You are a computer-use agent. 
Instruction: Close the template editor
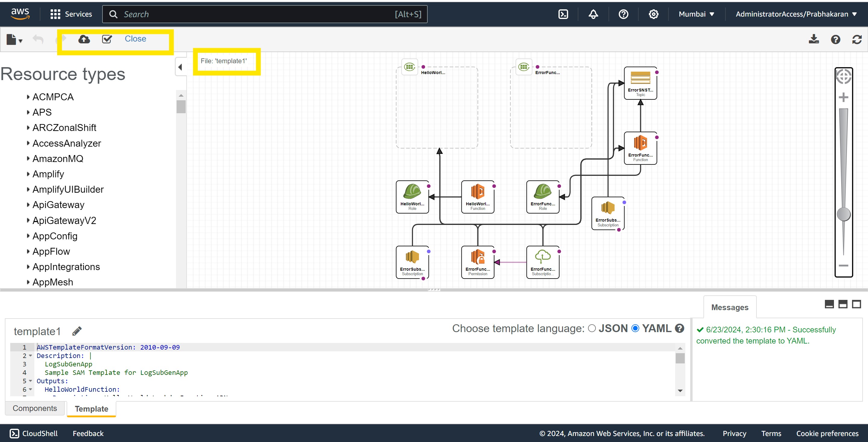click(135, 39)
